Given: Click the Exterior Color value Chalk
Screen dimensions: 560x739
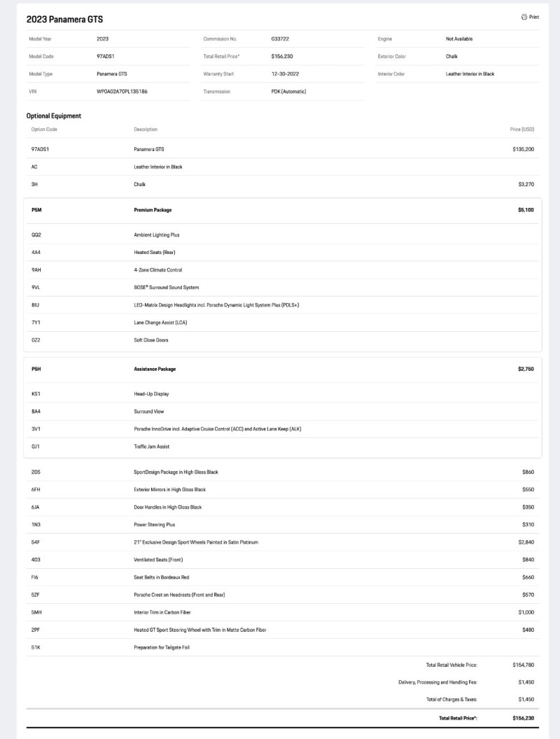Looking at the screenshot, I should [451, 56].
